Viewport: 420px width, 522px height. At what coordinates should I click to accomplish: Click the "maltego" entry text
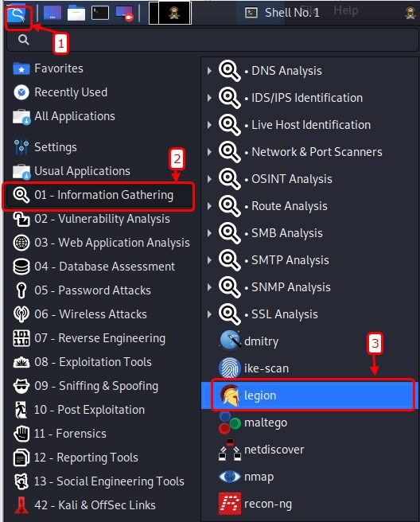pyautogui.click(x=266, y=423)
